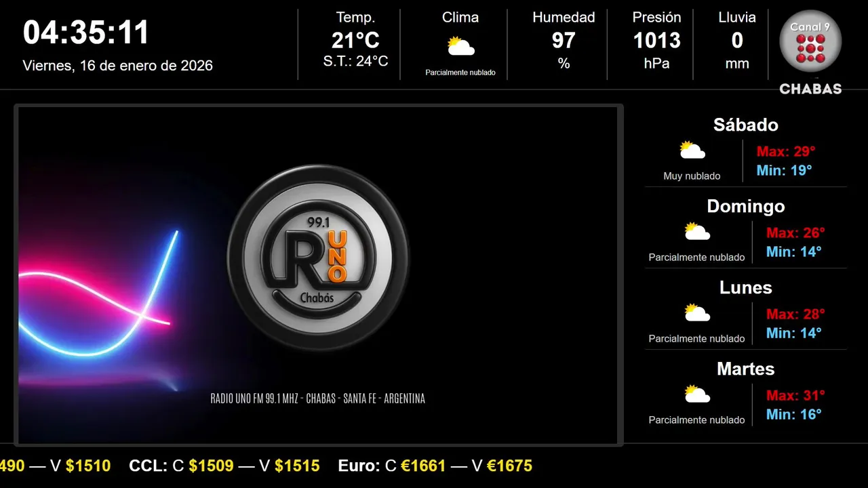Click the current weather partly cloudy icon

point(460,47)
